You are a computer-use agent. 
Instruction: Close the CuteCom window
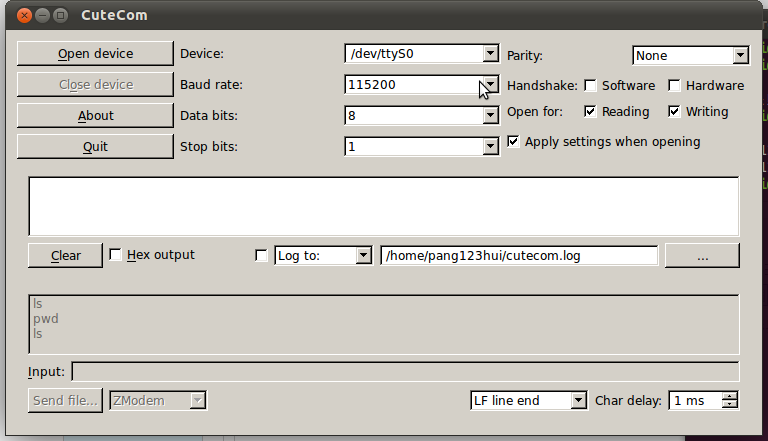24,15
